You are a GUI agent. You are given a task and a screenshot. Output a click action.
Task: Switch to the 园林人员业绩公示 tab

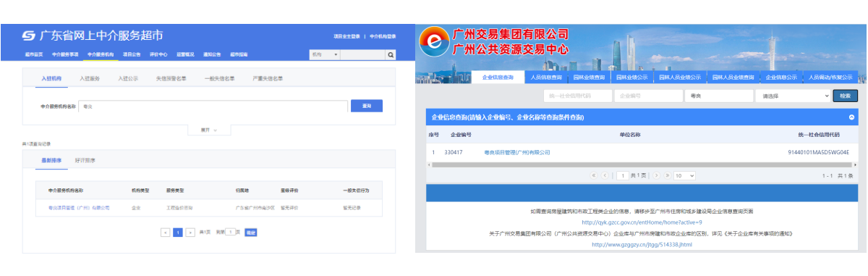[679, 77]
